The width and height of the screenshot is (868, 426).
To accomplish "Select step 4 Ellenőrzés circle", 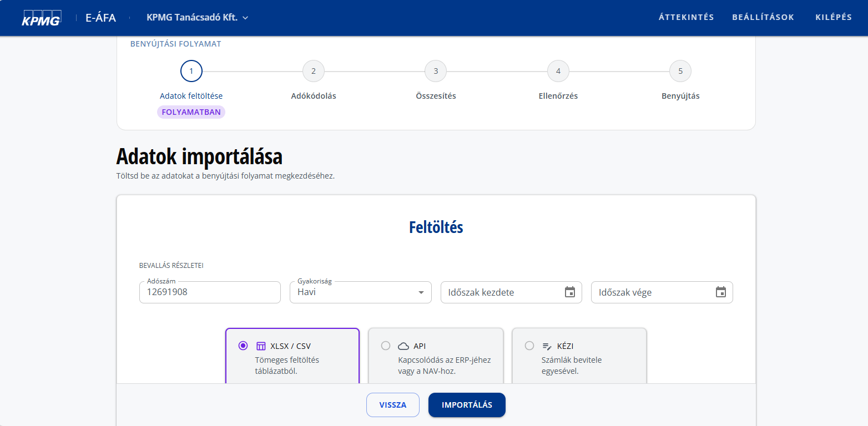I will coord(558,71).
